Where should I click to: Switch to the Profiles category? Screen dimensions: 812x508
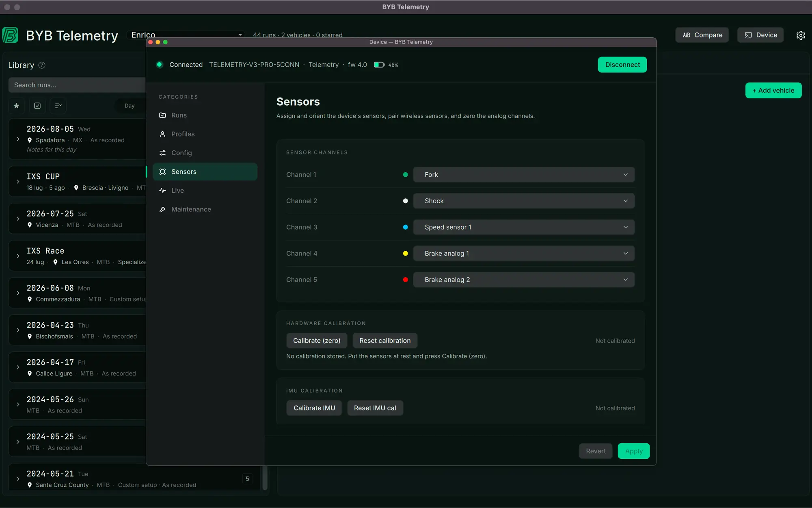pyautogui.click(x=205, y=134)
